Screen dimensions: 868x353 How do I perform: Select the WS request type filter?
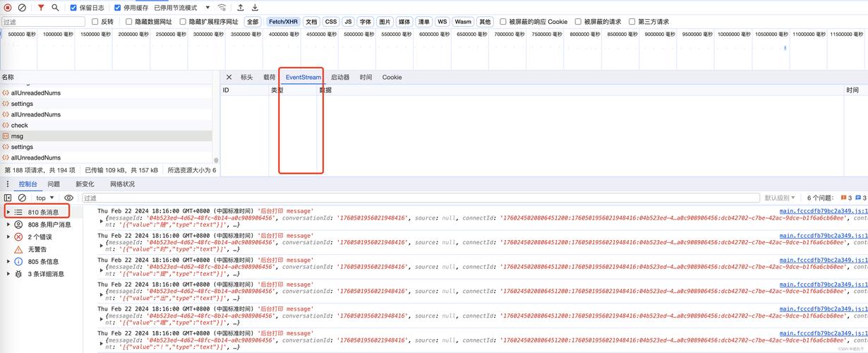(x=442, y=22)
